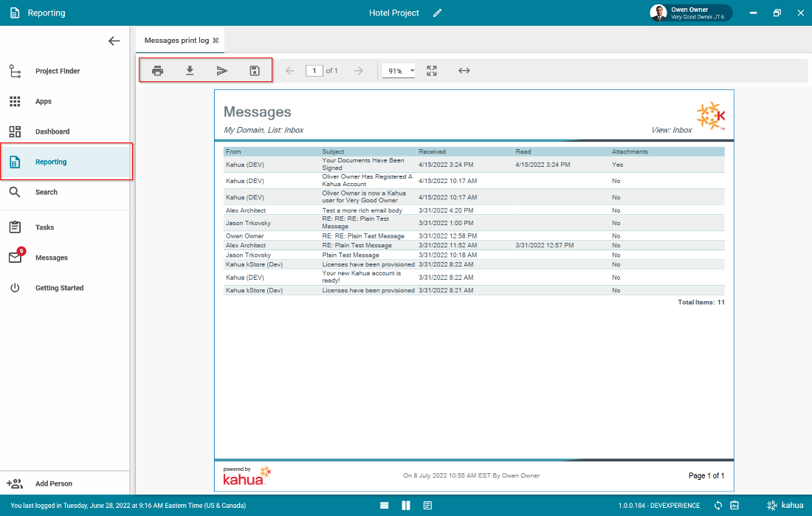Select the Messages print log tab

click(x=176, y=41)
